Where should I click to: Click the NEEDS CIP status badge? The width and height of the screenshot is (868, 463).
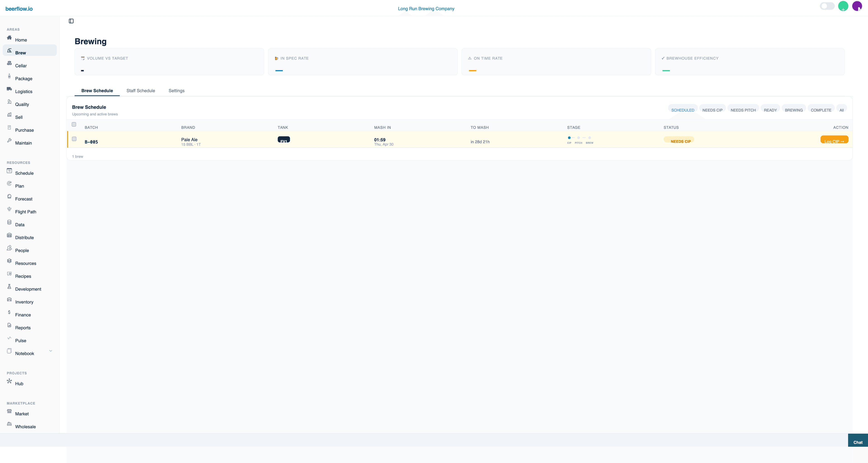(x=679, y=140)
